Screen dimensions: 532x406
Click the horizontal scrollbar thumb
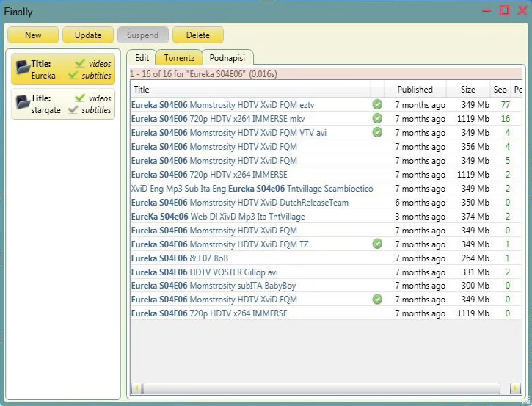pos(321,388)
